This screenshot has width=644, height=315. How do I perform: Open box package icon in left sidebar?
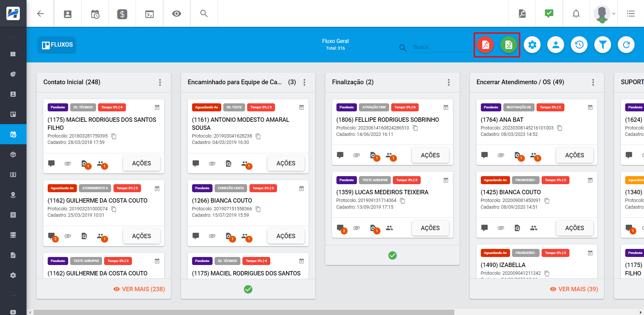(13, 155)
